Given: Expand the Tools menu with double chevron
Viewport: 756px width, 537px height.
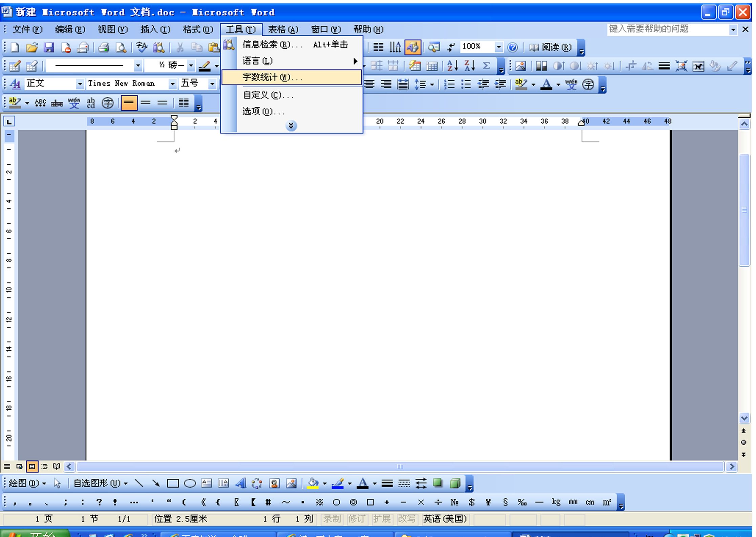Looking at the screenshot, I should click(x=291, y=126).
